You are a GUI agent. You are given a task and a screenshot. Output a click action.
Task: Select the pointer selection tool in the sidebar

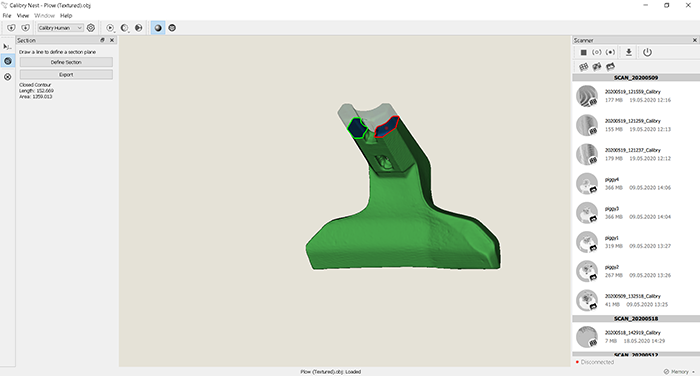[x=7, y=46]
